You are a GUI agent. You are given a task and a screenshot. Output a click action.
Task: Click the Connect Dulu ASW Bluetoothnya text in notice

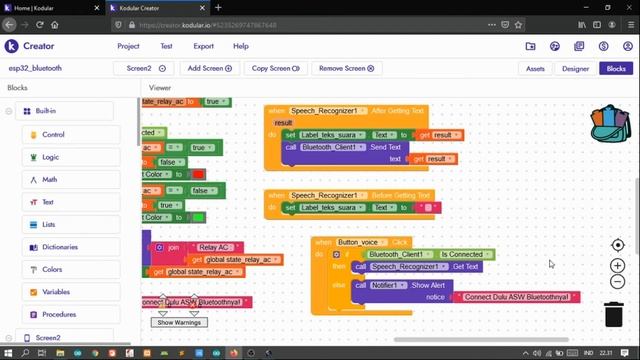(517, 297)
